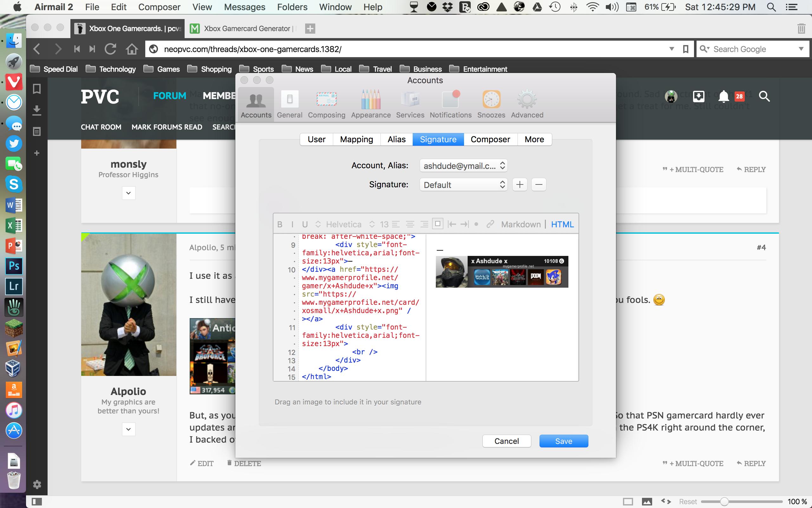
Task: Open the Notifications preferences pane
Action: 451,104
